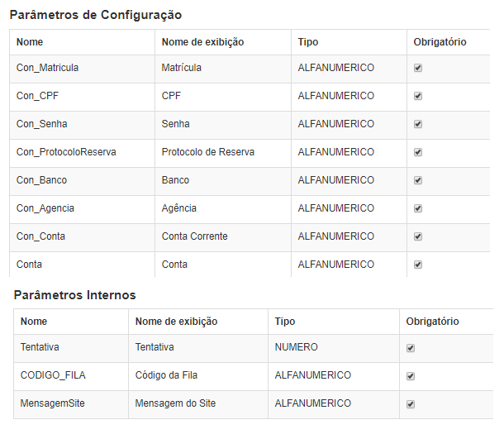Uncheck the CODIGO_FILA Obrigatório checkbox
This screenshot has width=504, height=434.
pyautogui.click(x=411, y=376)
